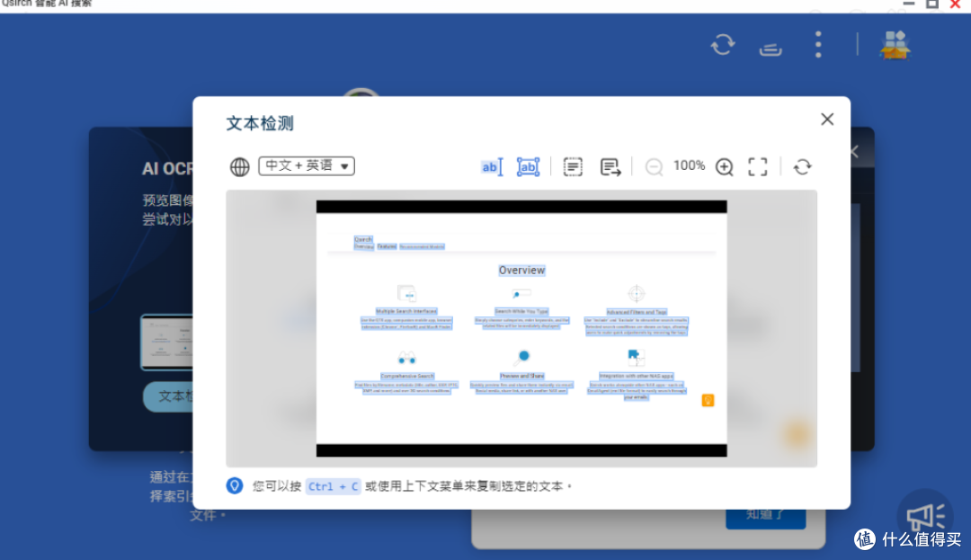This screenshot has height=560, width=971.
Task: Minimize the Qsirch window
Action: [x=908, y=4]
